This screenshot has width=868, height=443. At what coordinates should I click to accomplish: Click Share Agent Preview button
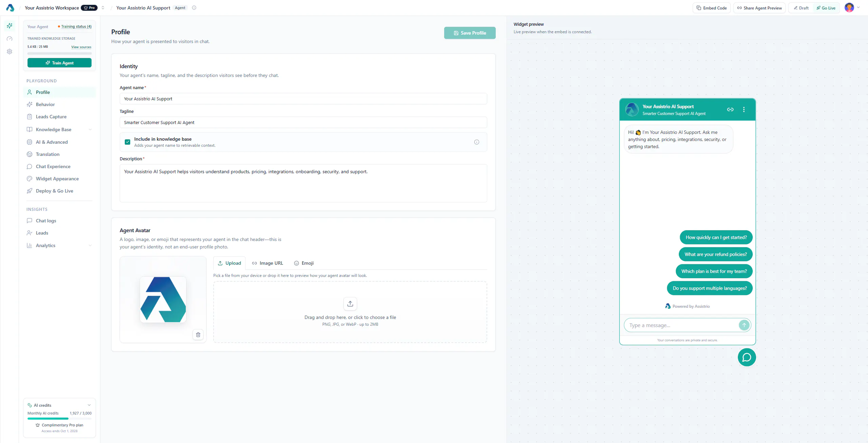click(759, 8)
